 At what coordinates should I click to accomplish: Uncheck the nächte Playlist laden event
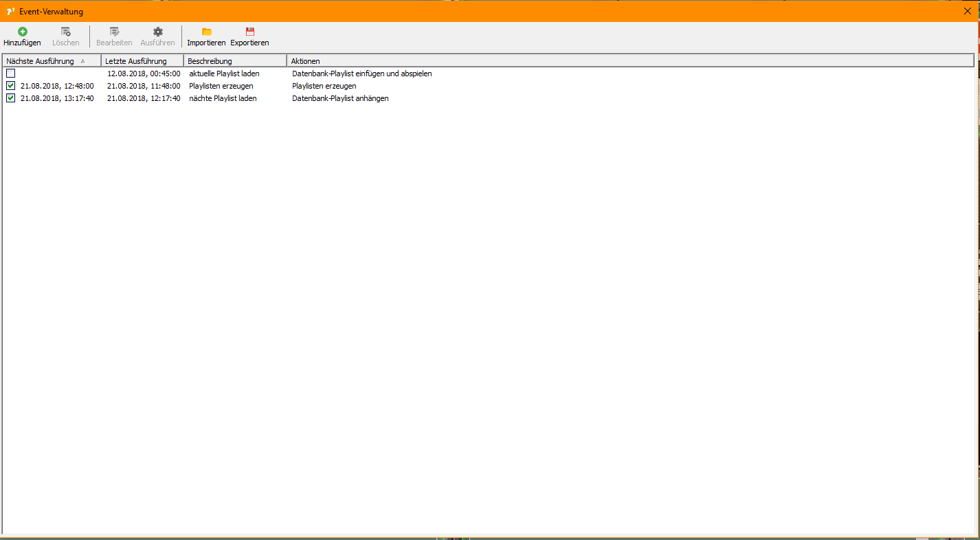10,98
